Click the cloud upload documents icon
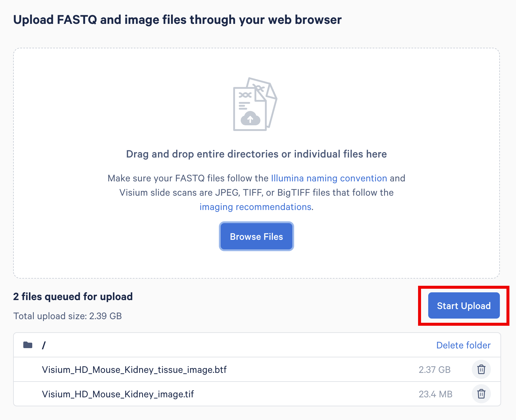The height and width of the screenshot is (420, 516). 255,104
